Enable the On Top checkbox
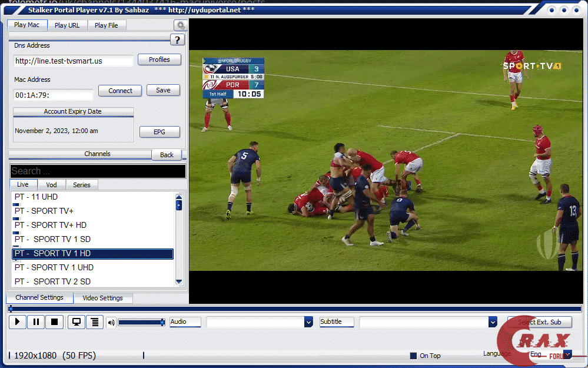This screenshot has height=368, width=588. tap(413, 356)
